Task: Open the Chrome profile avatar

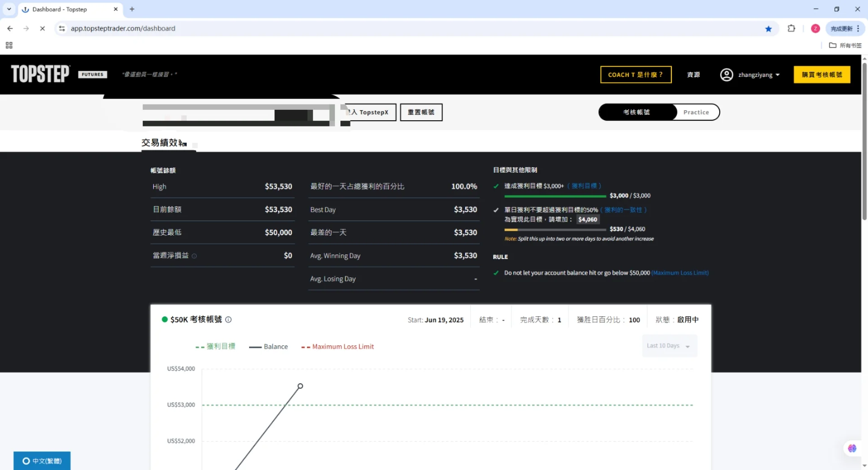Action: (816, 28)
